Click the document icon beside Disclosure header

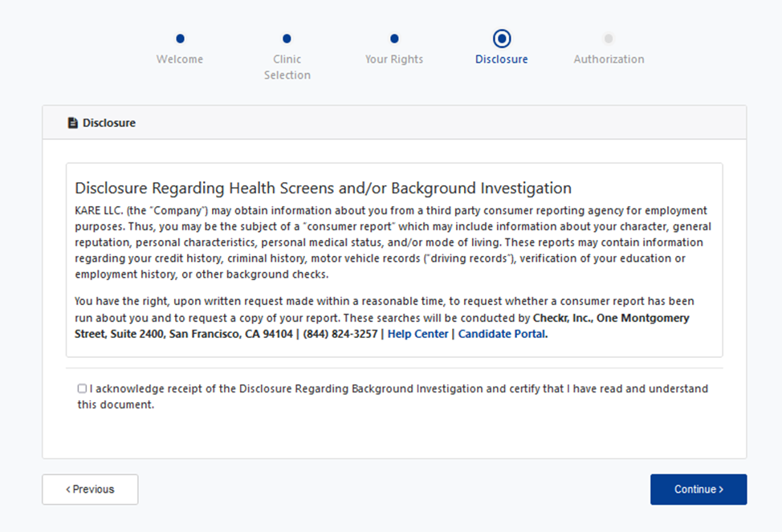point(71,122)
